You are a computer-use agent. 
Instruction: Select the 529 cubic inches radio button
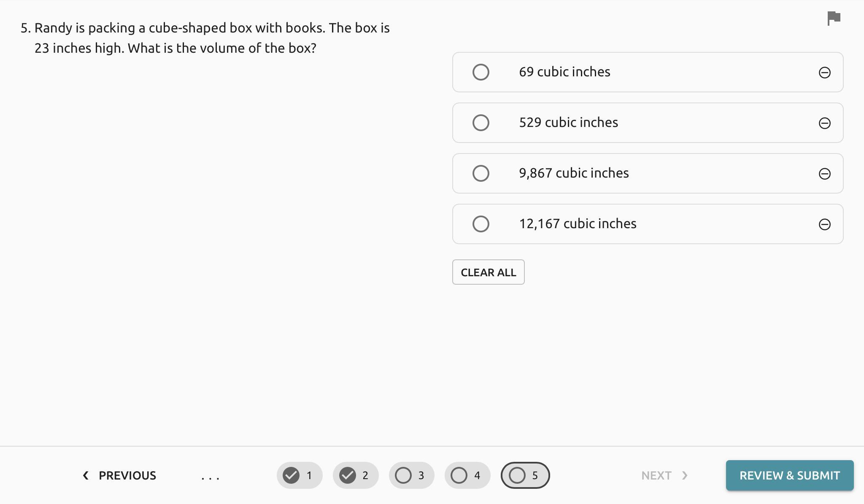click(481, 123)
